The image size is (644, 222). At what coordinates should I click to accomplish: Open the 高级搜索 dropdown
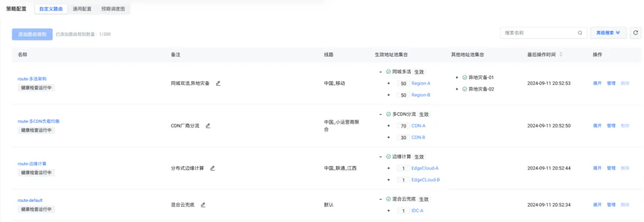pyautogui.click(x=608, y=33)
